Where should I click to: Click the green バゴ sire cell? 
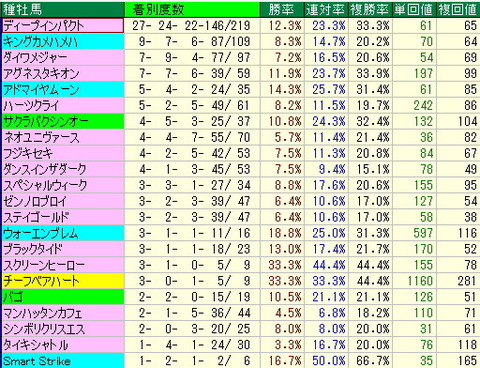coord(63,297)
